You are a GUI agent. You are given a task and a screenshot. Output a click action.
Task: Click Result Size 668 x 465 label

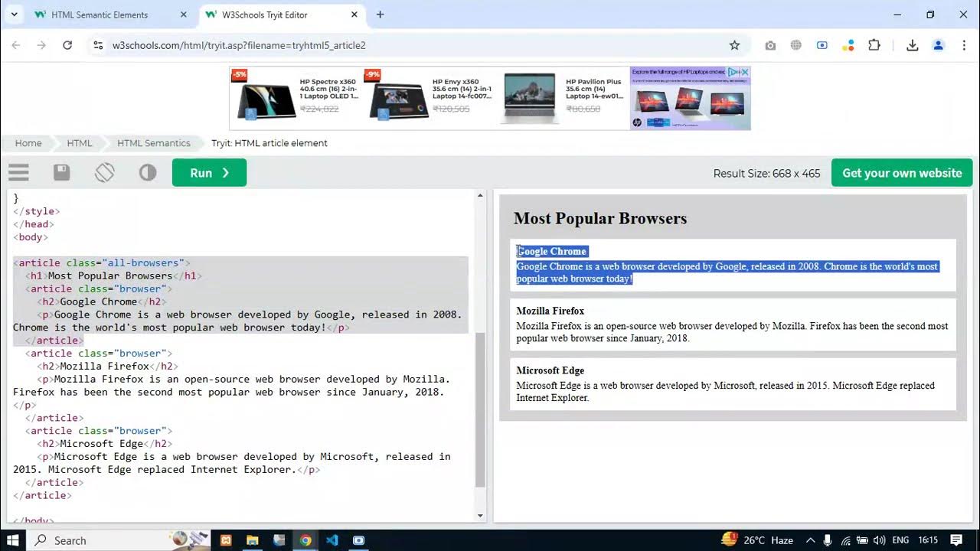tap(766, 173)
